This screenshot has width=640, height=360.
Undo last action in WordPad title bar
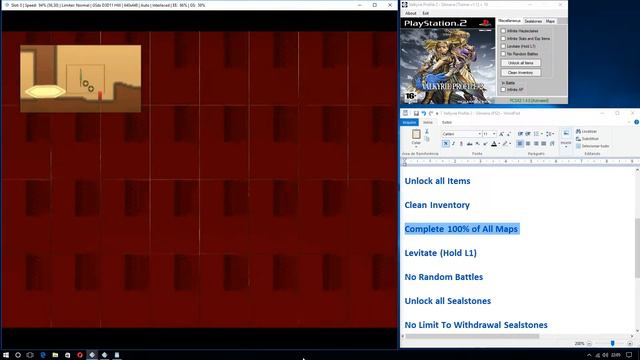[x=424, y=113]
